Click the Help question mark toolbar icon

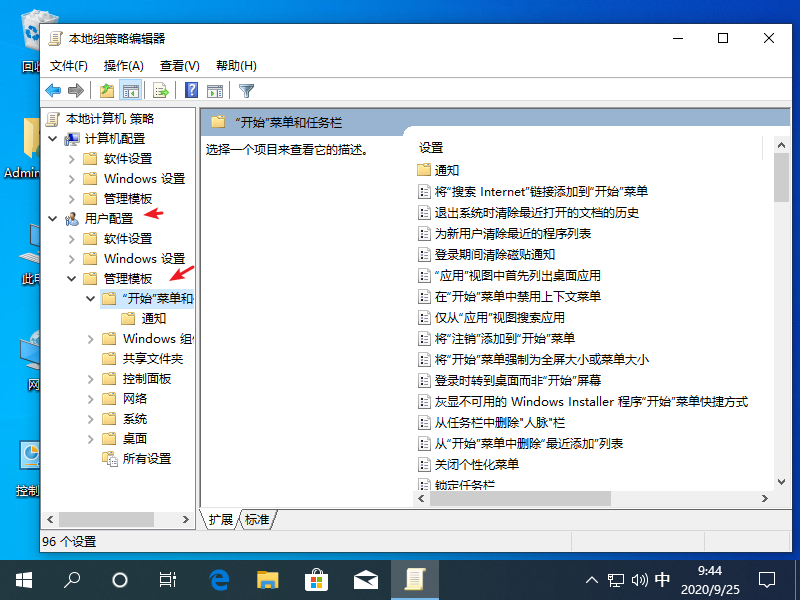click(x=190, y=90)
